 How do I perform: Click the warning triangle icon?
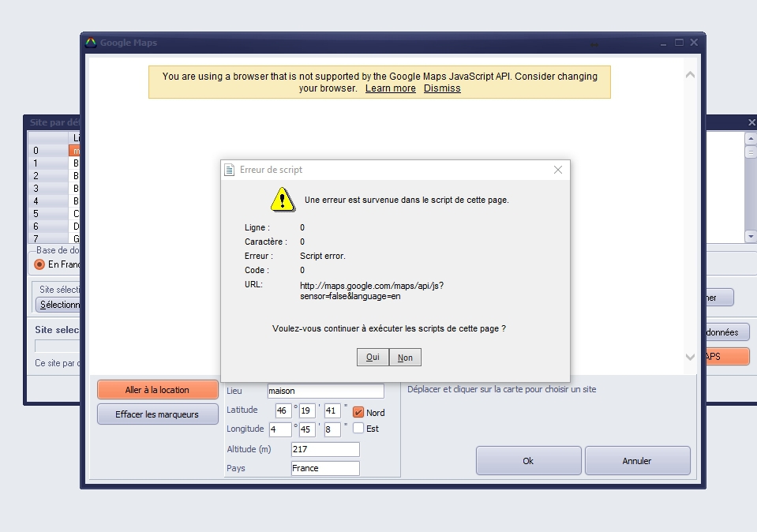[283, 200]
